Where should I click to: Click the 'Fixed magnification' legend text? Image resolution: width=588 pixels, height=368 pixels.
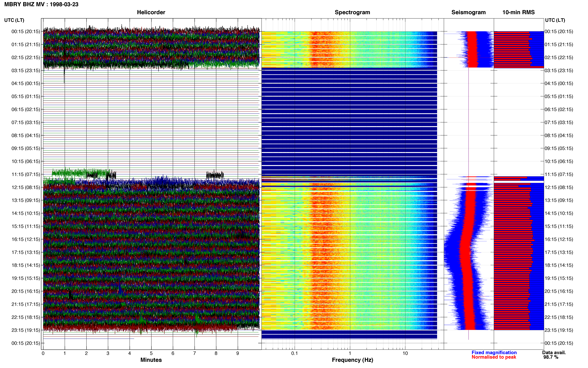(x=494, y=352)
